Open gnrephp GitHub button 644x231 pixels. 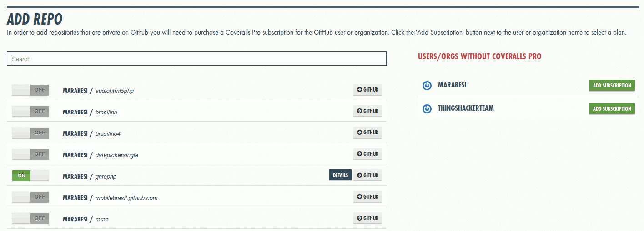(367, 175)
